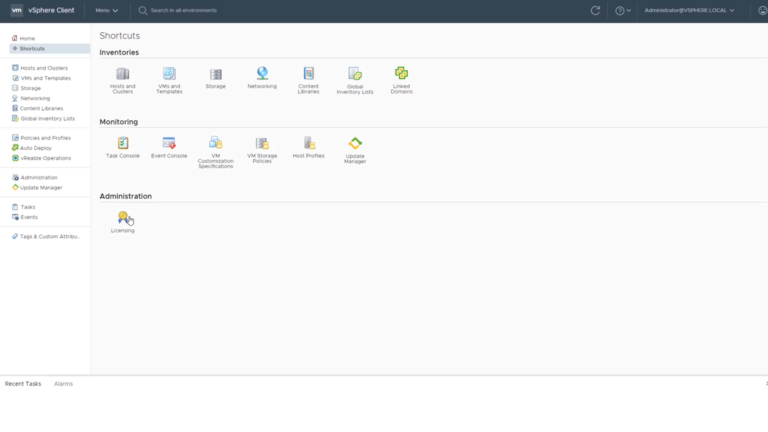768x432 pixels.
Task: Open Administration in sidebar
Action: click(x=34, y=177)
